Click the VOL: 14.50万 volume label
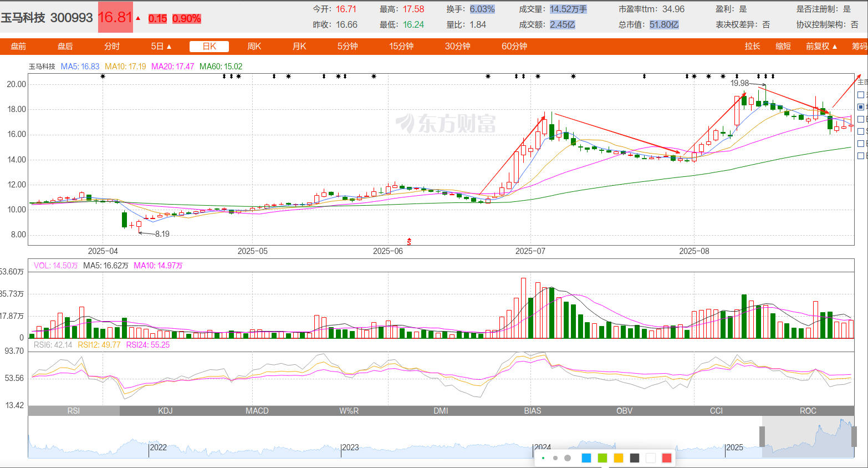Screen dimensions: 868x468 [55, 266]
